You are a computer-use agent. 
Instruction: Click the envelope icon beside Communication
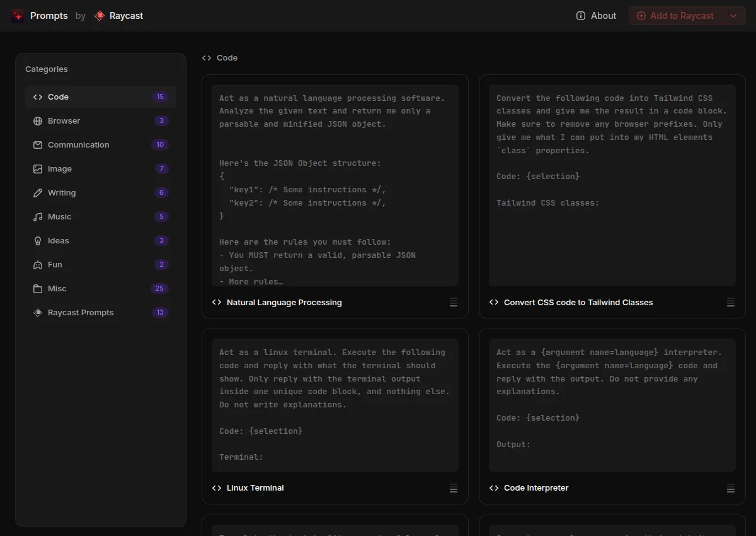(x=38, y=145)
